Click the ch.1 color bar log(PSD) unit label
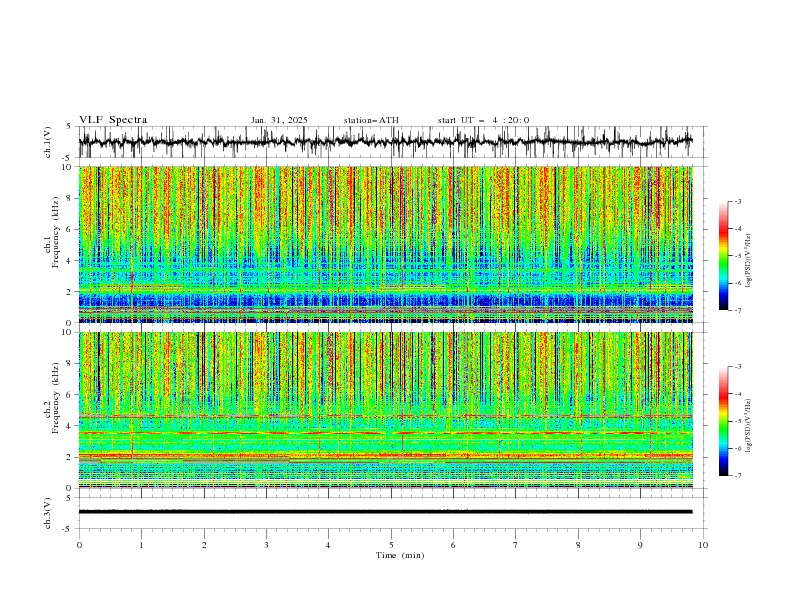 (x=749, y=261)
